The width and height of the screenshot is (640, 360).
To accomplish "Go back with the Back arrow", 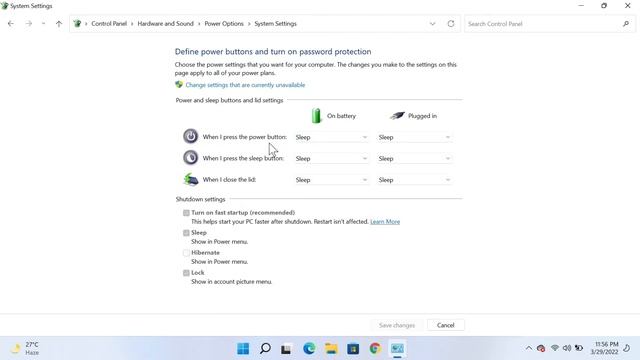I will 11,24.
